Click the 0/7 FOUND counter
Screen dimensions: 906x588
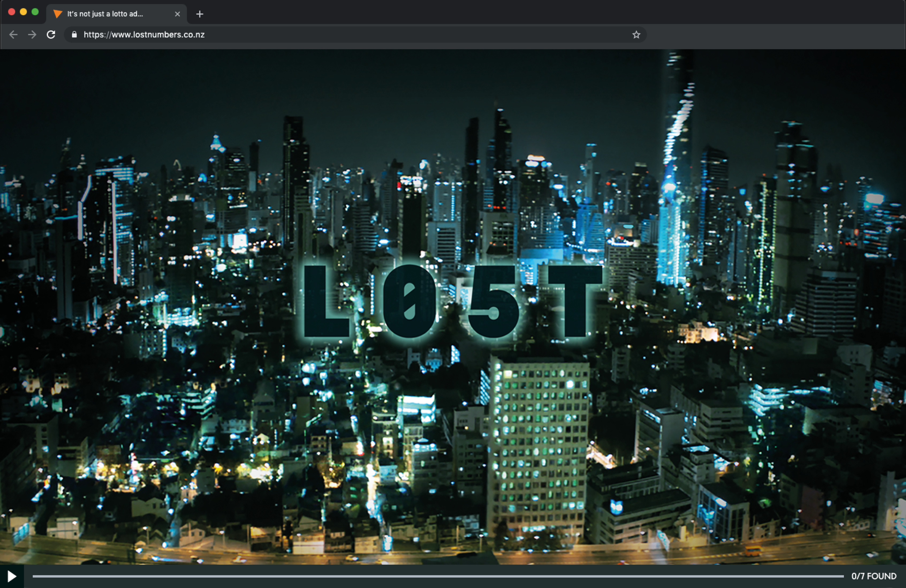pos(874,576)
